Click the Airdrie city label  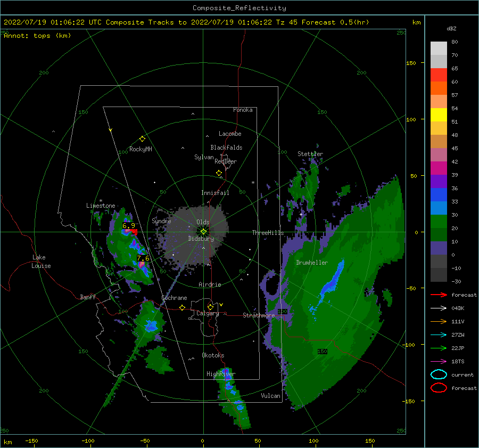click(x=210, y=284)
